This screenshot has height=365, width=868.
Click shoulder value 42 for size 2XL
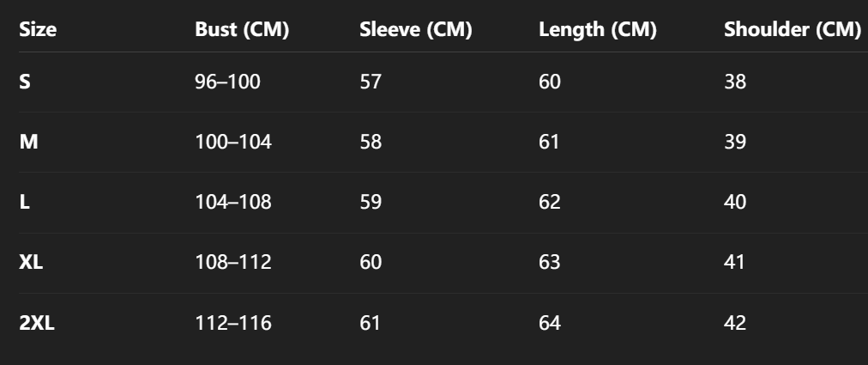[735, 324]
